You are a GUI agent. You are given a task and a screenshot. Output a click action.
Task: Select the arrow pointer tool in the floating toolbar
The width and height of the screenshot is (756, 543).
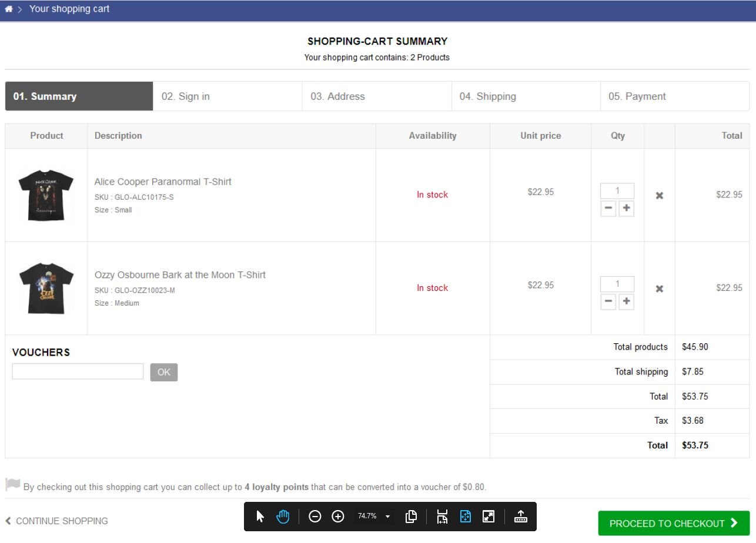[x=260, y=517]
